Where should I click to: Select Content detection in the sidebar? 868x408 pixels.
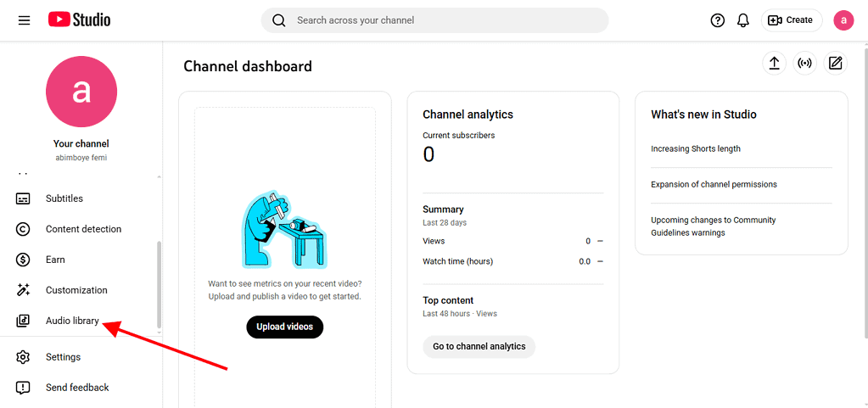[x=83, y=229]
